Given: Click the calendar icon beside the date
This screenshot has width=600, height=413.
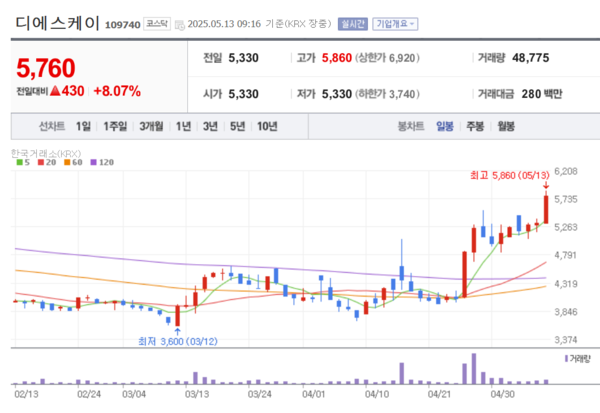Looking at the screenshot, I should tap(179, 25).
